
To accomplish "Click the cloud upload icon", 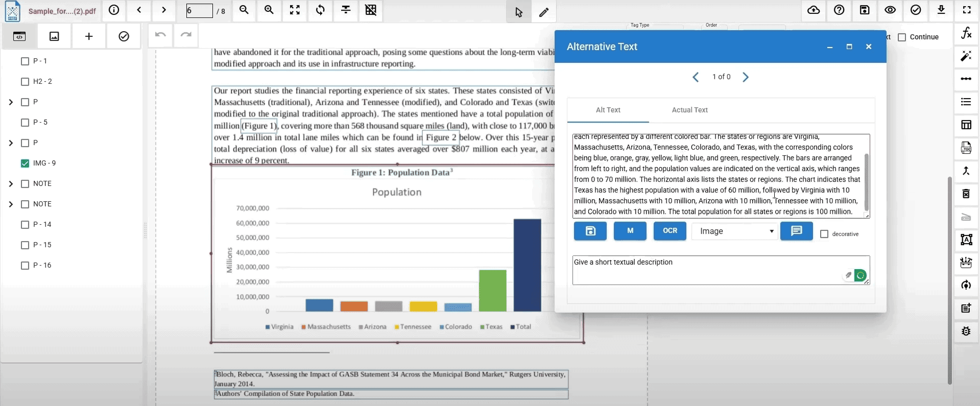I will click(814, 10).
